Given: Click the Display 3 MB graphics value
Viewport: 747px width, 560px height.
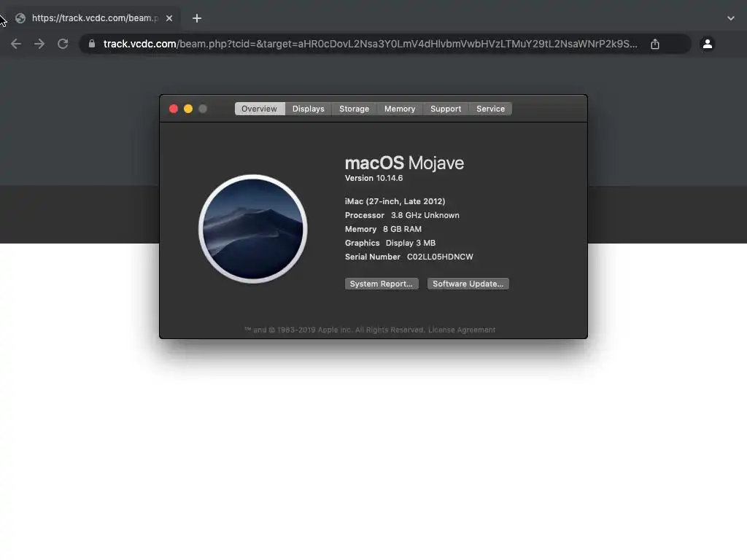Looking at the screenshot, I should (x=411, y=243).
